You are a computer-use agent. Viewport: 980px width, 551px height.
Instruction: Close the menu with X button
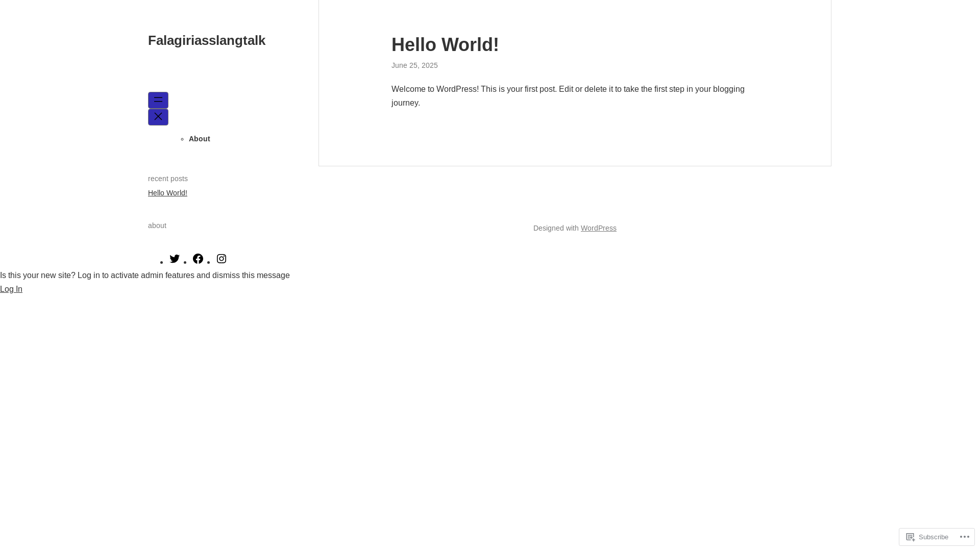(x=158, y=117)
